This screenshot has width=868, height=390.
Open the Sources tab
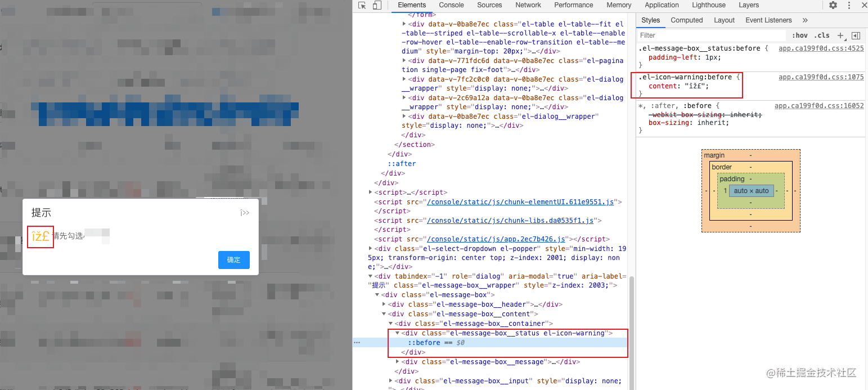pos(489,5)
